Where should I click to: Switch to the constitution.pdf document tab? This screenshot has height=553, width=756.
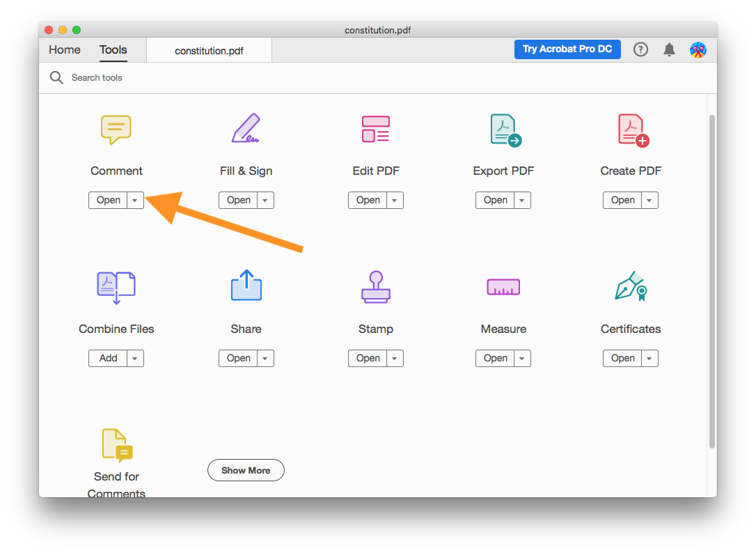pyautogui.click(x=209, y=51)
